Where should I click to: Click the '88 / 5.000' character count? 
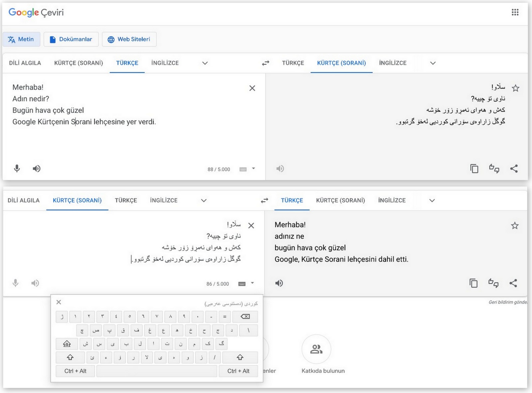click(219, 169)
